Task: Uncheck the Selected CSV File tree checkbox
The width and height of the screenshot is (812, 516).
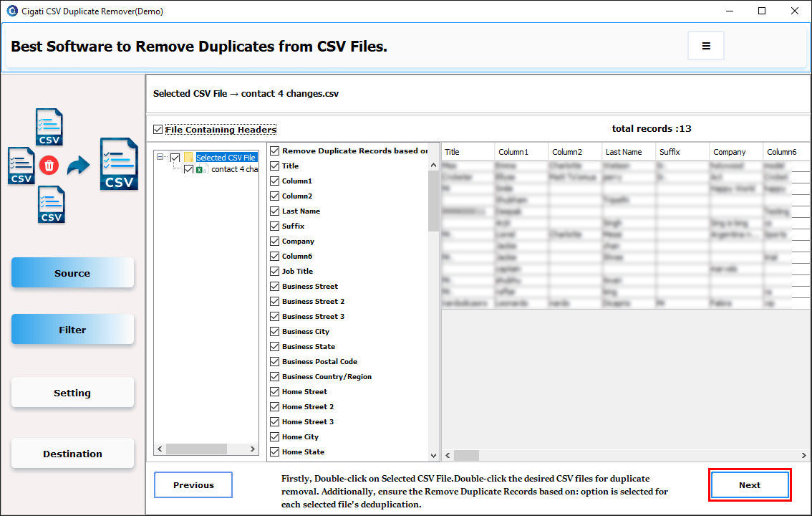Action: (175, 158)
